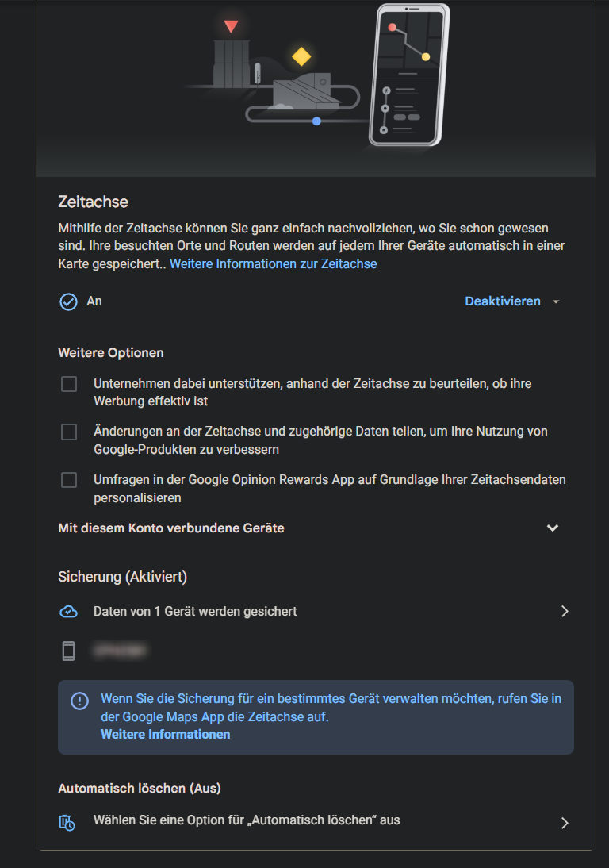Click the auto-delete trash clock icon

pyautogui.click(x=67, y=823)
